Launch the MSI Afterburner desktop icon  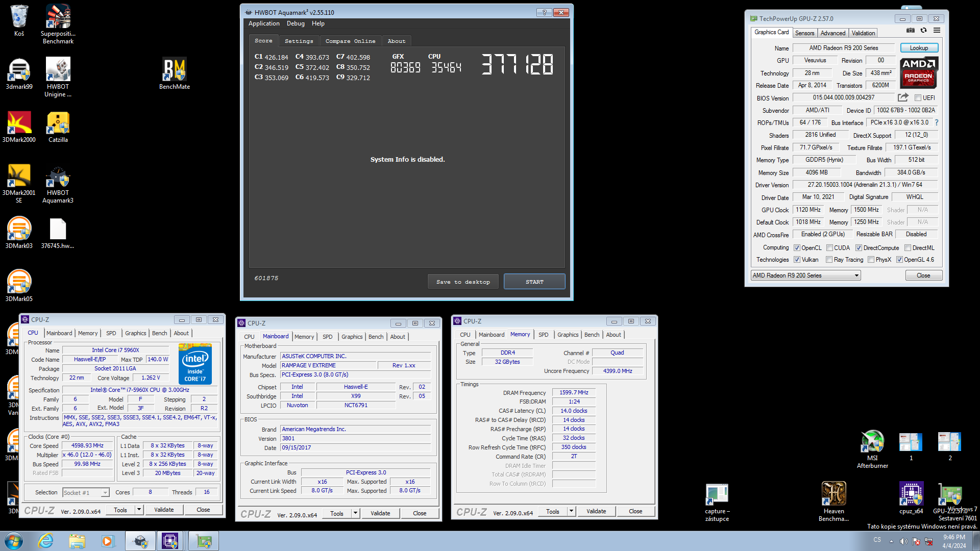click(872, 449)
